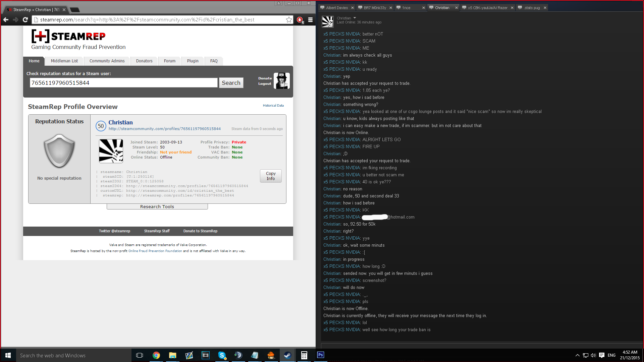This screenshot has height=362, width=644.
Task: Reload the SteamRep page
Action: tap(25, 20)
